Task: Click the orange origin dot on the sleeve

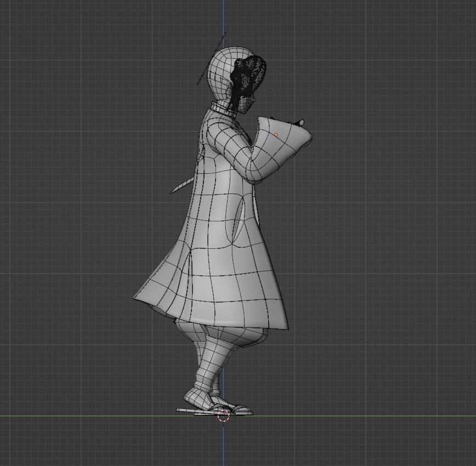Action: pyautogui.click(x=276, y=135)
